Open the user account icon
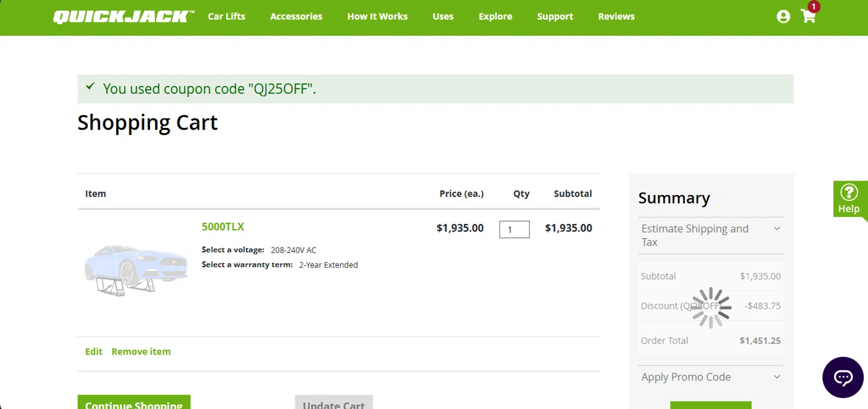Screen dimensions: 868x409 [783, 17]
